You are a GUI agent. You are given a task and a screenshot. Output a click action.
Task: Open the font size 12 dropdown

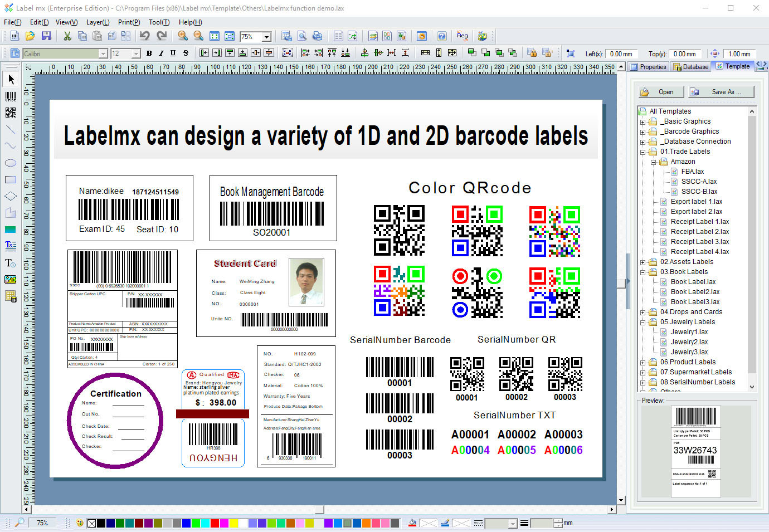click(136, 53)
